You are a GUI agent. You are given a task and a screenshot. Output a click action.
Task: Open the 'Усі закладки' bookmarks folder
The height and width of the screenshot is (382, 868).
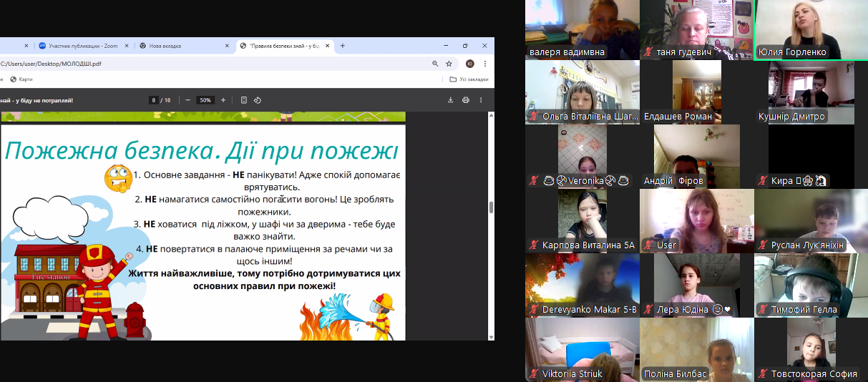[x=469, y=79]
